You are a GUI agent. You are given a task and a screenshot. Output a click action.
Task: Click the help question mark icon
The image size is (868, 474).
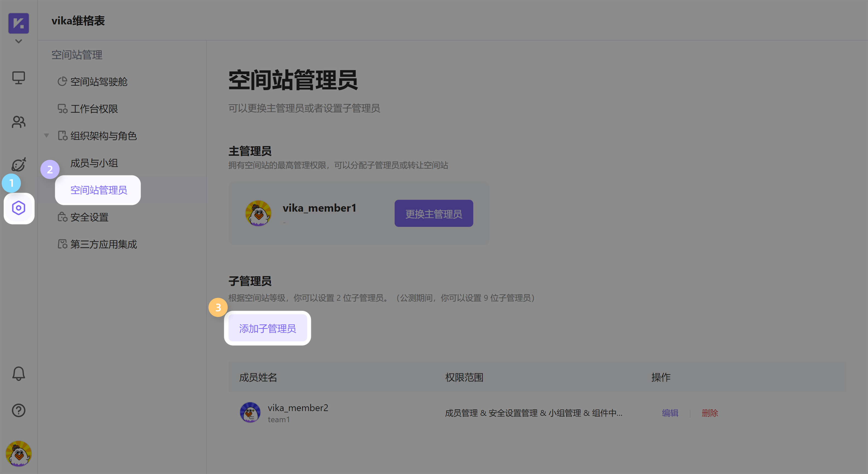19,410
